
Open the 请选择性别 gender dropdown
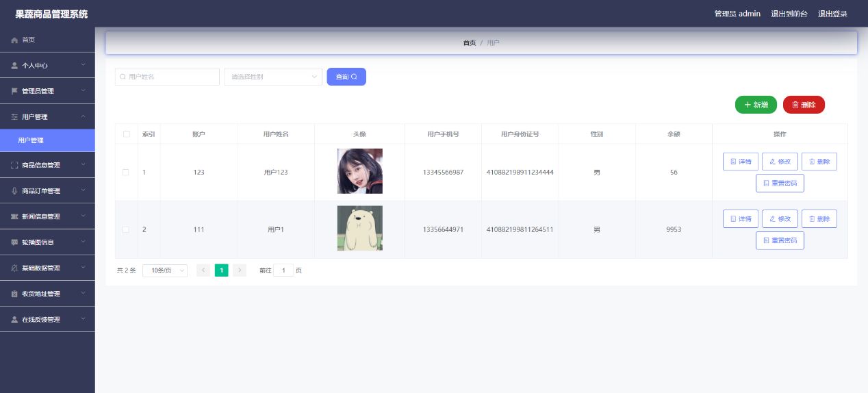click(273, 77)
